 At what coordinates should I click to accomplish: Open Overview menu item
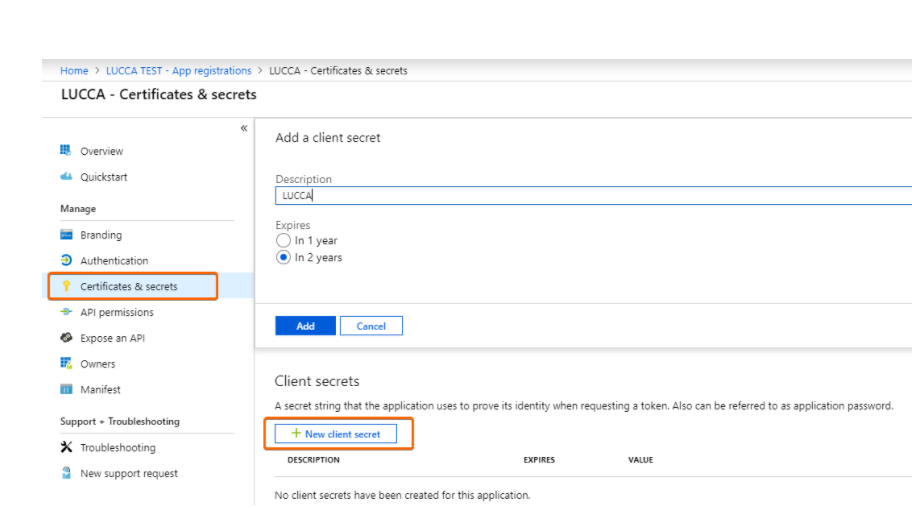click(102, 151)
